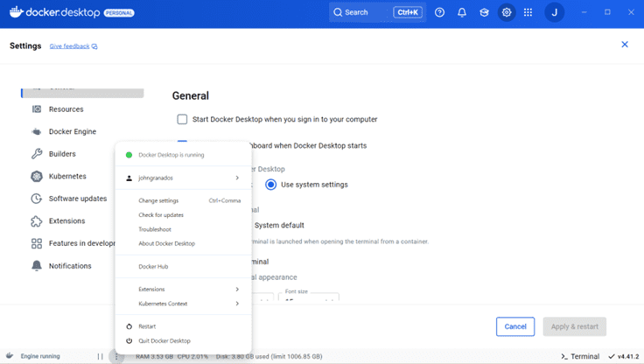The image size is (644, 364).
Task: Click the Docker whale logo in the header
Action: click(17, 12)
